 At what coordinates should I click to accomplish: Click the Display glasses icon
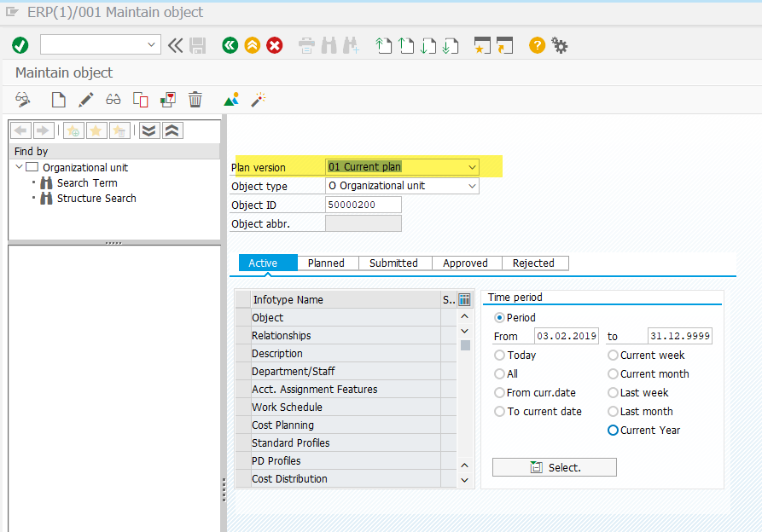tap(113, 100)
